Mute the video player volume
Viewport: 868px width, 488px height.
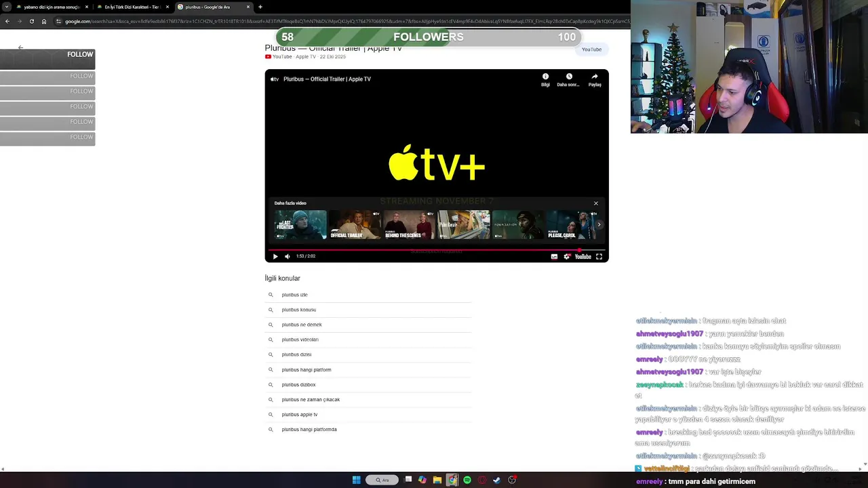point(288,256)
